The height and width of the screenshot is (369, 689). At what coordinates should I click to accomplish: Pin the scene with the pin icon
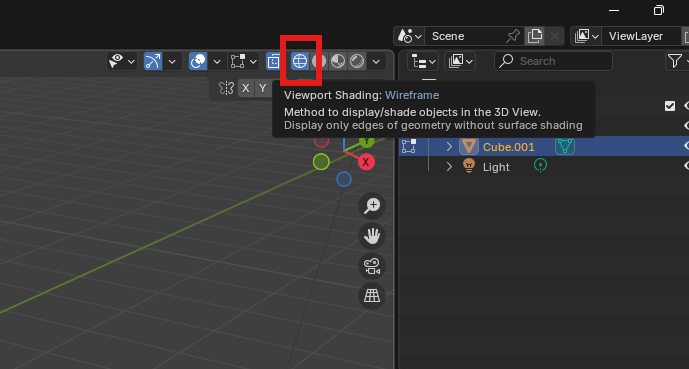coord(513,36)
